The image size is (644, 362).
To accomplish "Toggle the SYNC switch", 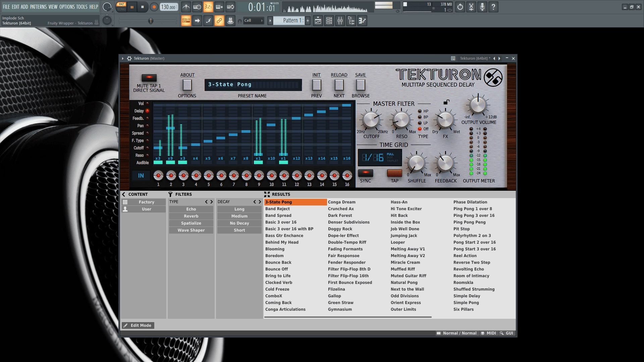I will tap(366, 173).
